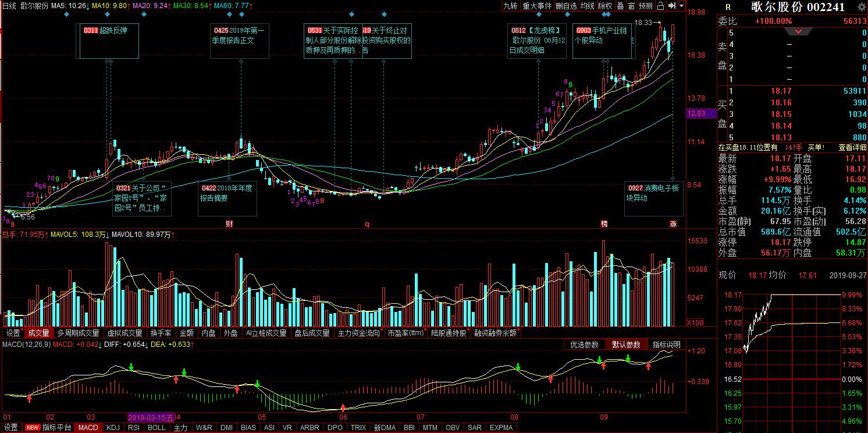Select the 换手率 volume tab
The width and height of the screenshot is (868, 433).
(161, 333)
